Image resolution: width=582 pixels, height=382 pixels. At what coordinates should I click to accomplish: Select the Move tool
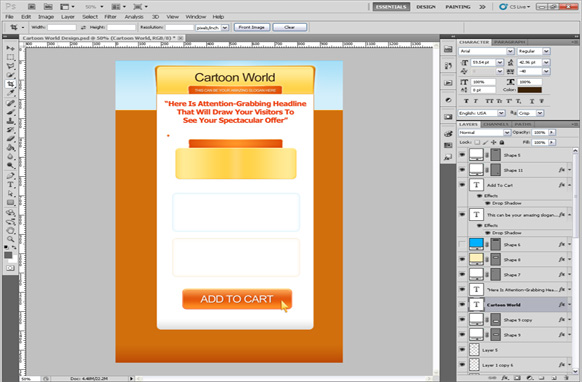coord(10,48)
